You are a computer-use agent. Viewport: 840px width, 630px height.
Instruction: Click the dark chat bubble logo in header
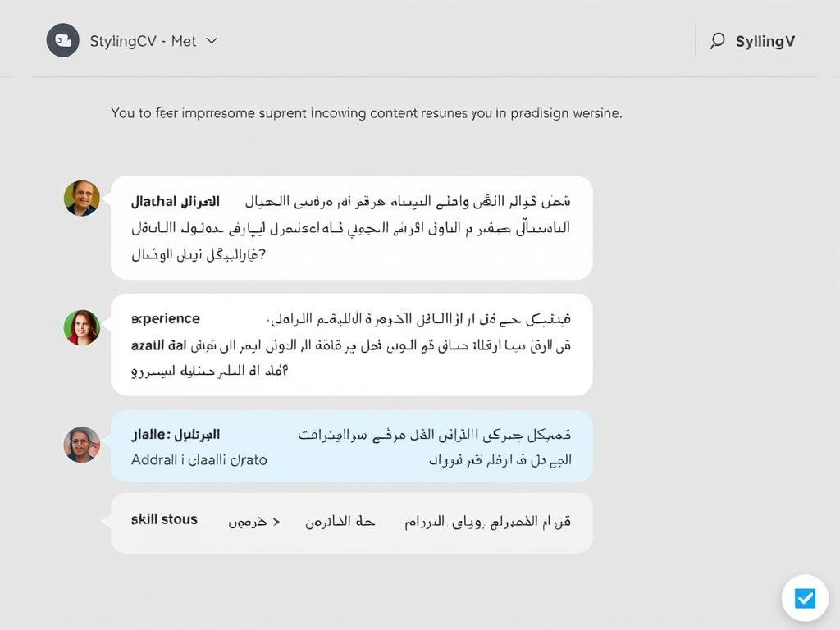tap(62, 40)
